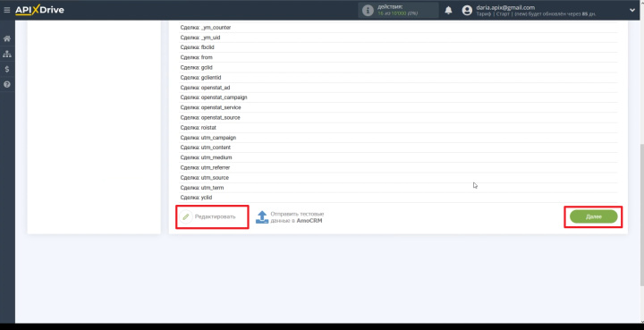644x330 pixels.
Task: Open notifications bell
Action: [x=448, y=10]
